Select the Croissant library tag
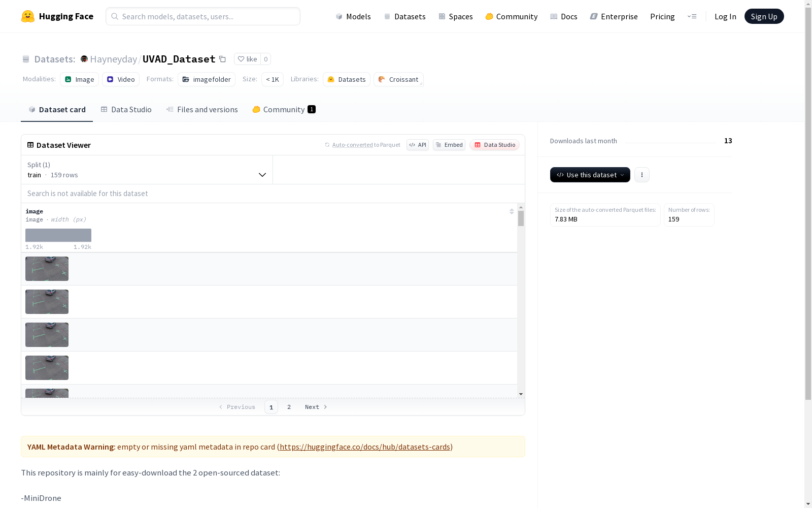This screenshot has width=812, height=508. pos(398,79)
